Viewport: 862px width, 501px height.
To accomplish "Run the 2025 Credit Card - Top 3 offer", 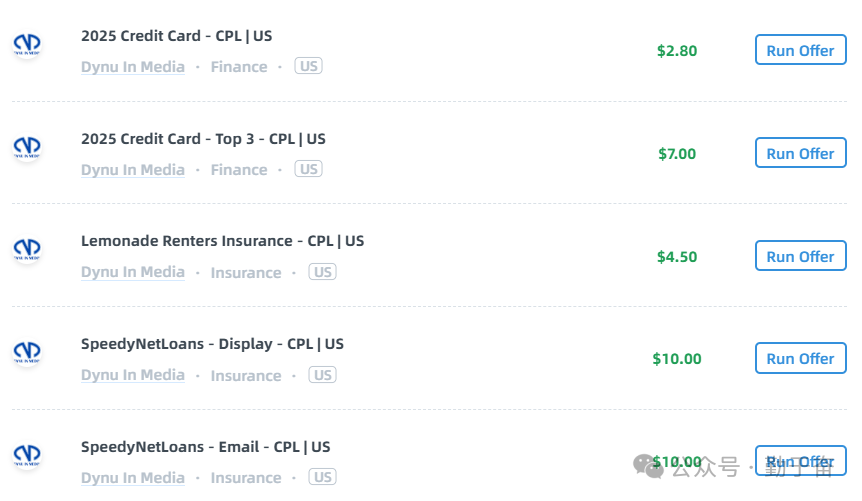I will click(x=800, y=153).
